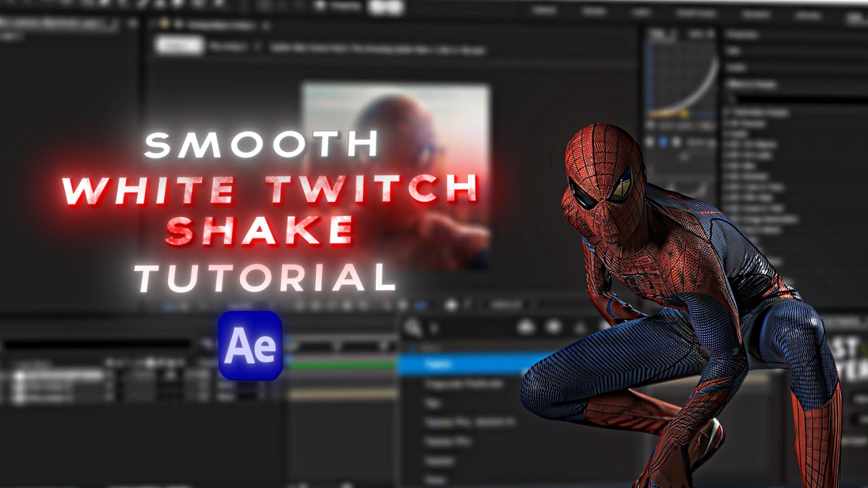Click the blue Ae After Effects logo
868x488 pixels.
[x=250, y=346]
